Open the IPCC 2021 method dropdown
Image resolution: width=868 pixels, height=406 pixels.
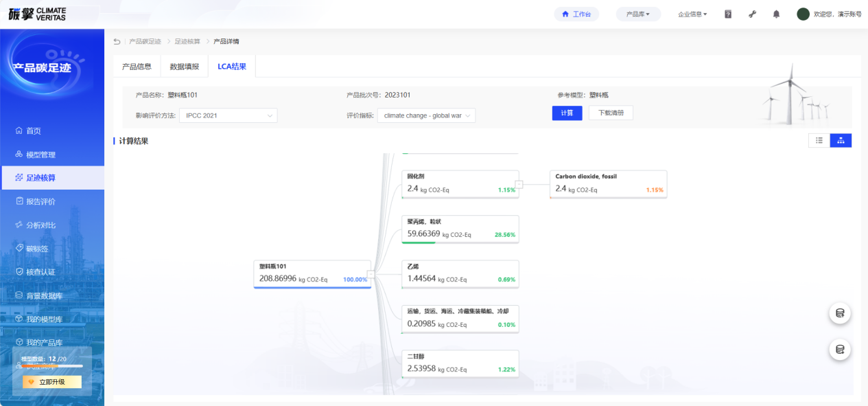coord(228,115)
